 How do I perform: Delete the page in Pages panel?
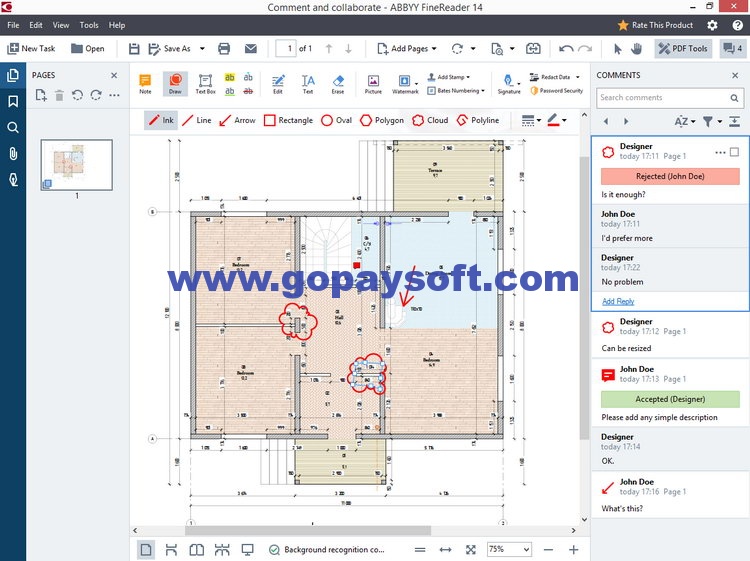coord(59,96)
